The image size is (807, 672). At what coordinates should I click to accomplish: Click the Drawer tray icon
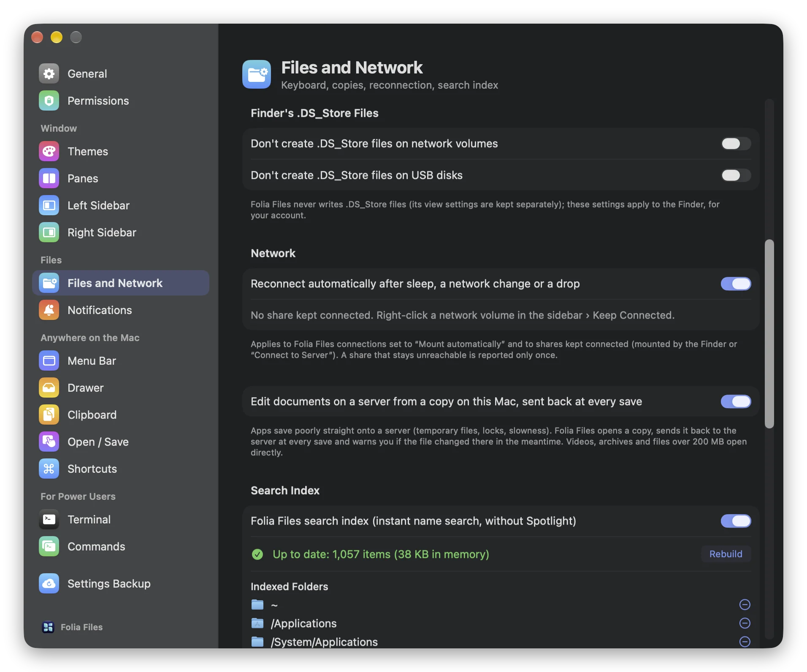click(x=49, y=388)
